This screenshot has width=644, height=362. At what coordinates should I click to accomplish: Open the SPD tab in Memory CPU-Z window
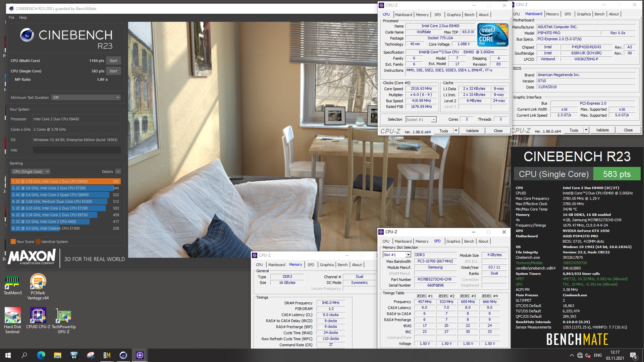(x=311, y=265)
